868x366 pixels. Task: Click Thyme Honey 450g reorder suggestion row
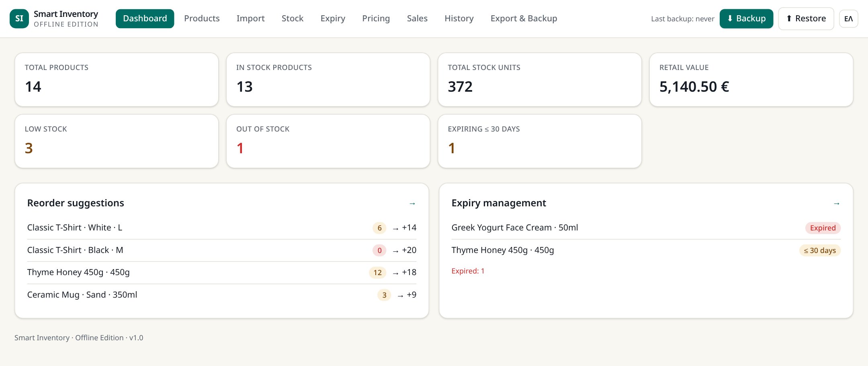click(222, 272)
